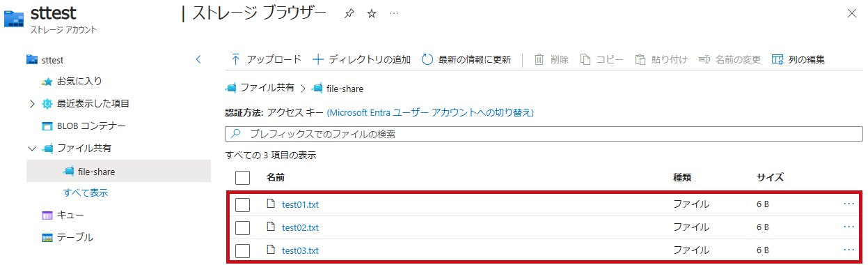Open file test02.txt
This screenshot has width=868, height=265.
[300, 228]
